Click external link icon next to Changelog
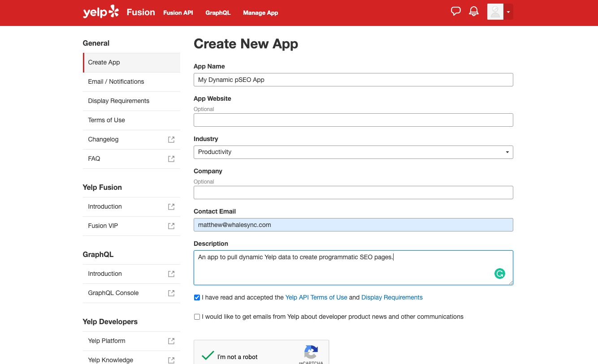 click(171, 139)
